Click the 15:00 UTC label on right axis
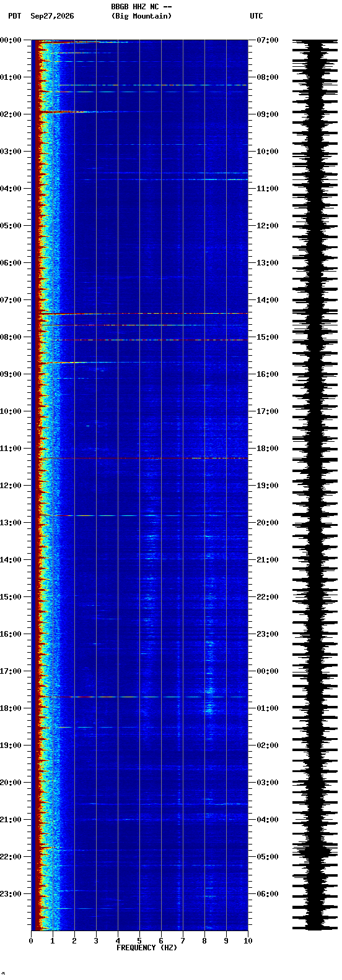342x980 pixels. click(x=267, y=337)
